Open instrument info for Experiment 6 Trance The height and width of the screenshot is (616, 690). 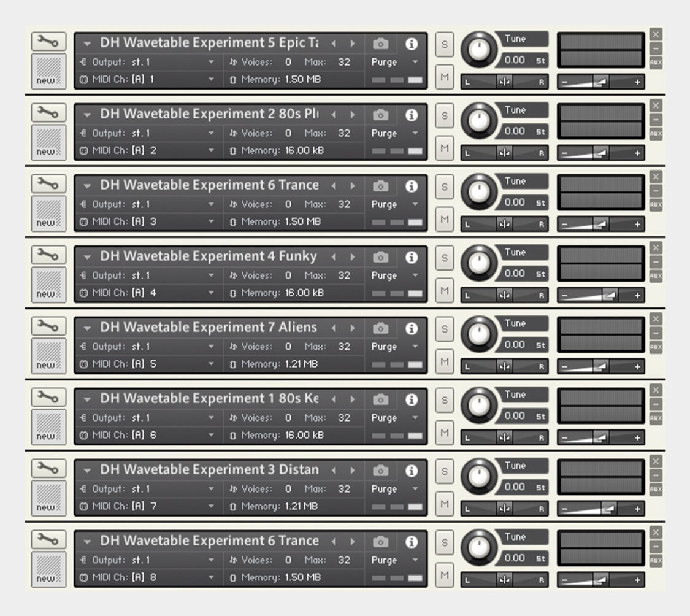click(412, 185)
